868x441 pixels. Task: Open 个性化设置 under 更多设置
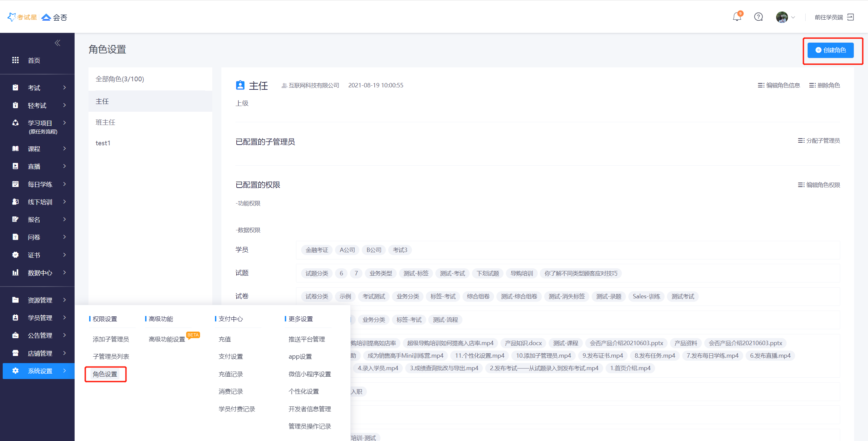pyautogui.click(x=303, y=391)
